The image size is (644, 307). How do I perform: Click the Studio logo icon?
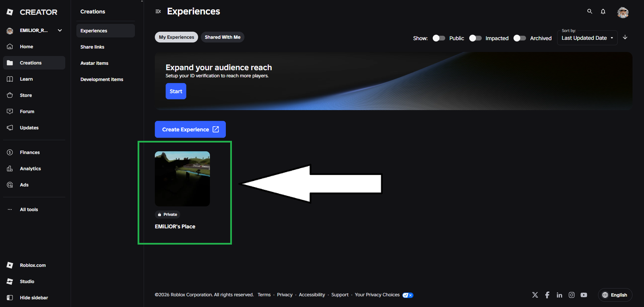click(10, 282)
